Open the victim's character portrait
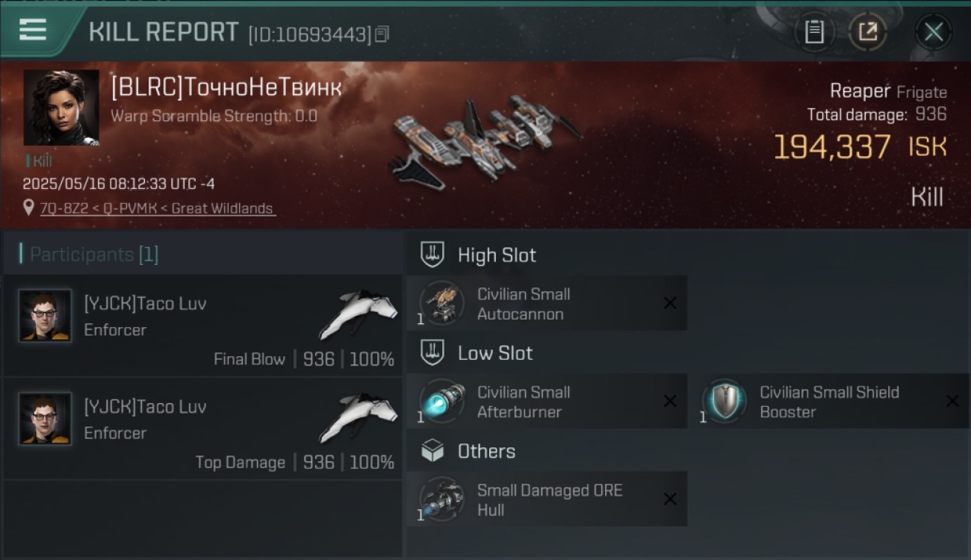Viewport: 971px width, 560px height. pyautogui.click(x=61, y=108)
